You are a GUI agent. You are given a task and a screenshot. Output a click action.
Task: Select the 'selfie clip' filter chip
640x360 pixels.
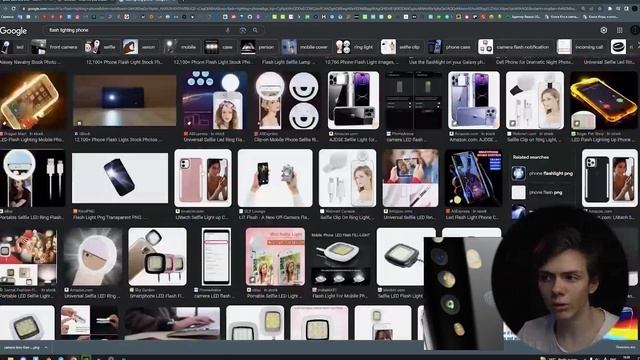401,47
